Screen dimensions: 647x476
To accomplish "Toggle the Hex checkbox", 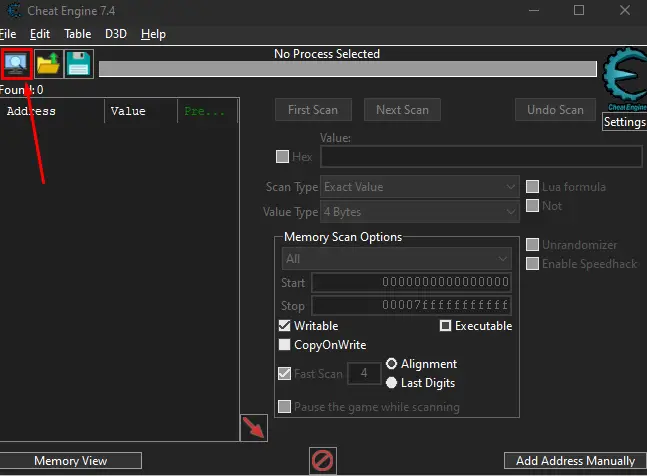I will 282,157.
